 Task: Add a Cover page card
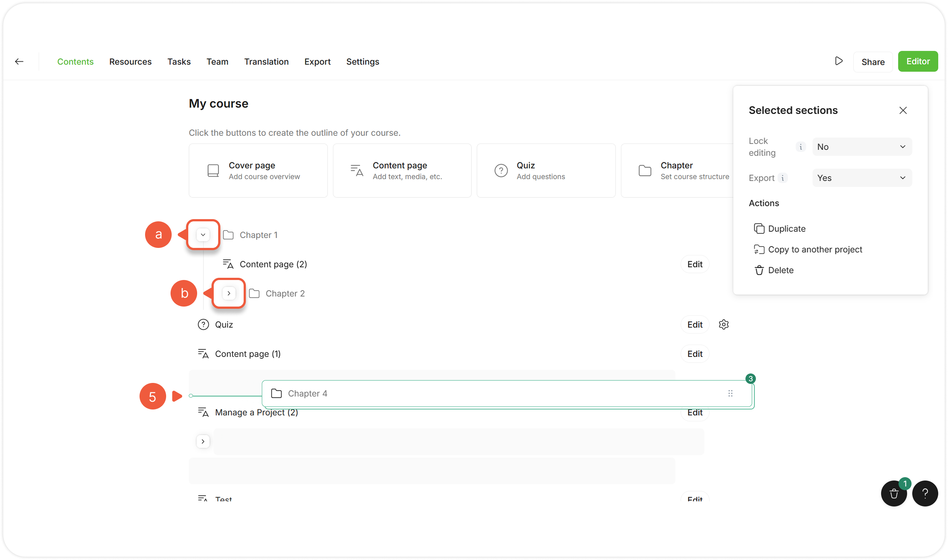pyautogui.click(x=258, y=170)
